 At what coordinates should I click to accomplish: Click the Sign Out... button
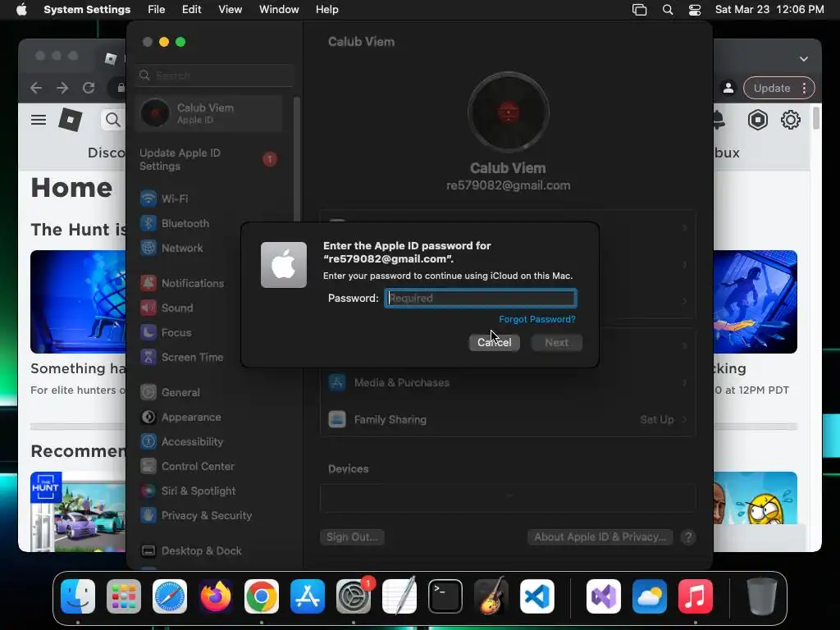(x=352, y=536)
